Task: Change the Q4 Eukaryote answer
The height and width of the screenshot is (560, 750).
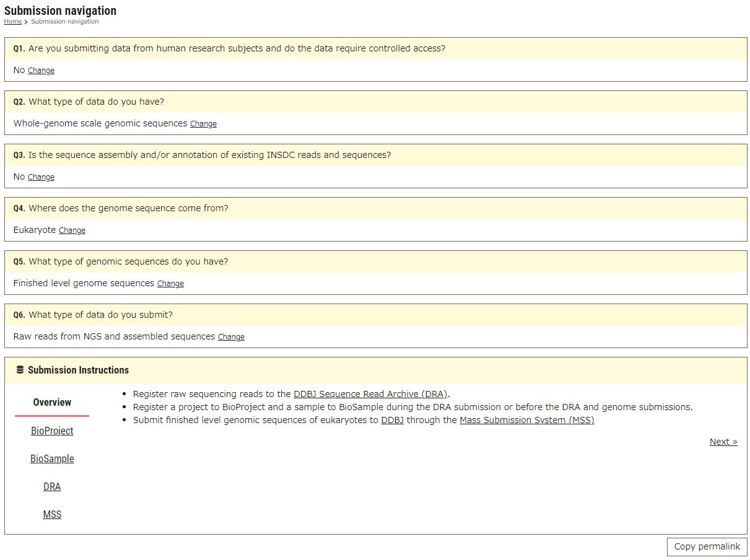Action: pos(72,230)
